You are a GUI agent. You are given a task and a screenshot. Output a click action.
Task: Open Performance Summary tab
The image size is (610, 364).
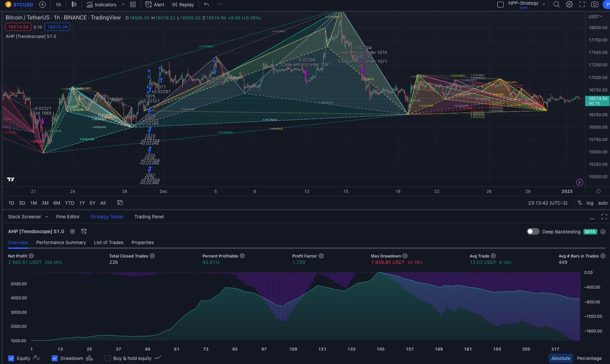click(61, 243)
